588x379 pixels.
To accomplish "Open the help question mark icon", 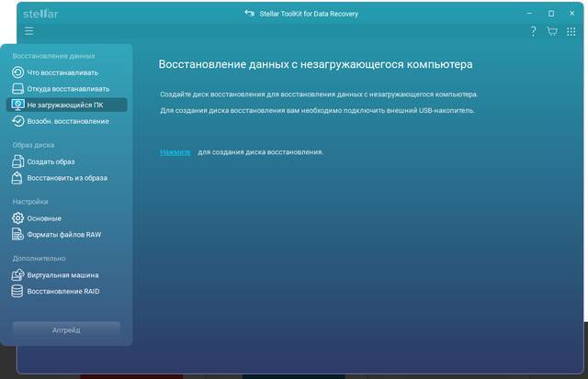I will [533, 31].
